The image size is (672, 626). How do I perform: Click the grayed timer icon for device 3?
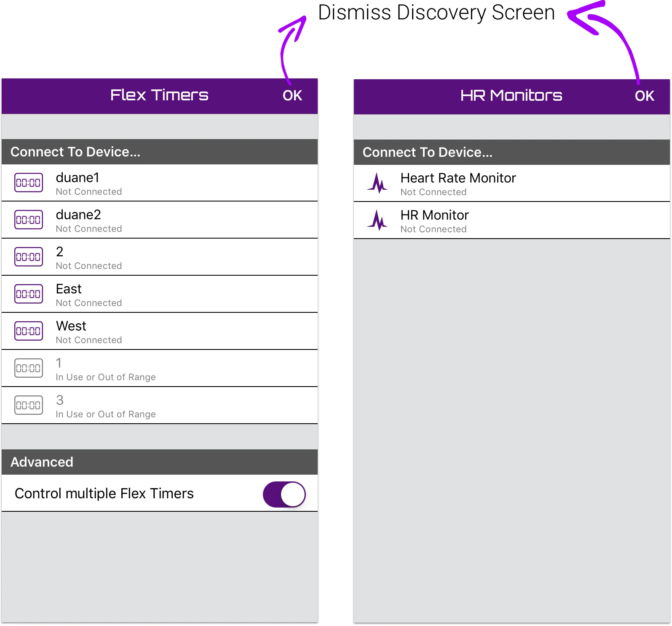29,405
